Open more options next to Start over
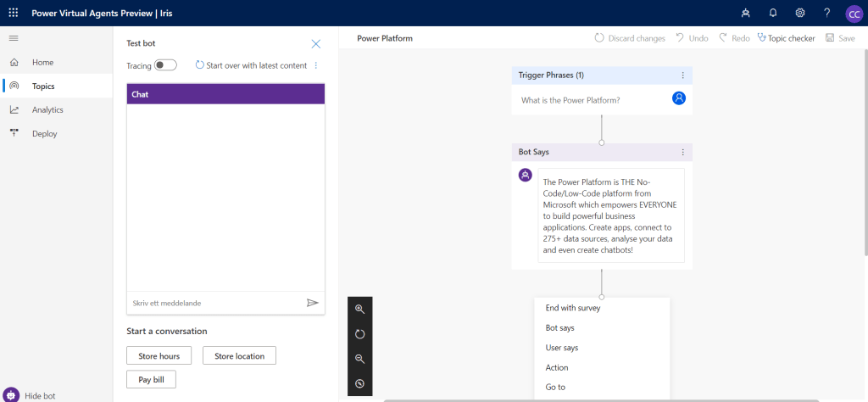868x402 pixels. tap(316, 65)
